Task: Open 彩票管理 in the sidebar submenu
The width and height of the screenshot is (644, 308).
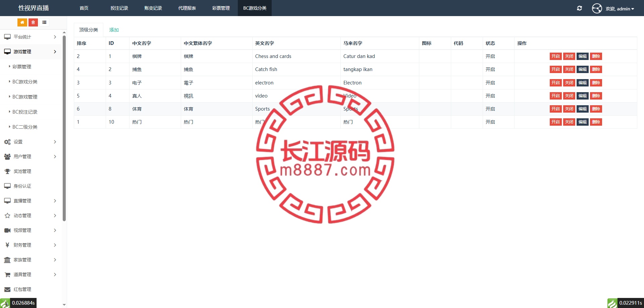Action: (x=22, y=67)
